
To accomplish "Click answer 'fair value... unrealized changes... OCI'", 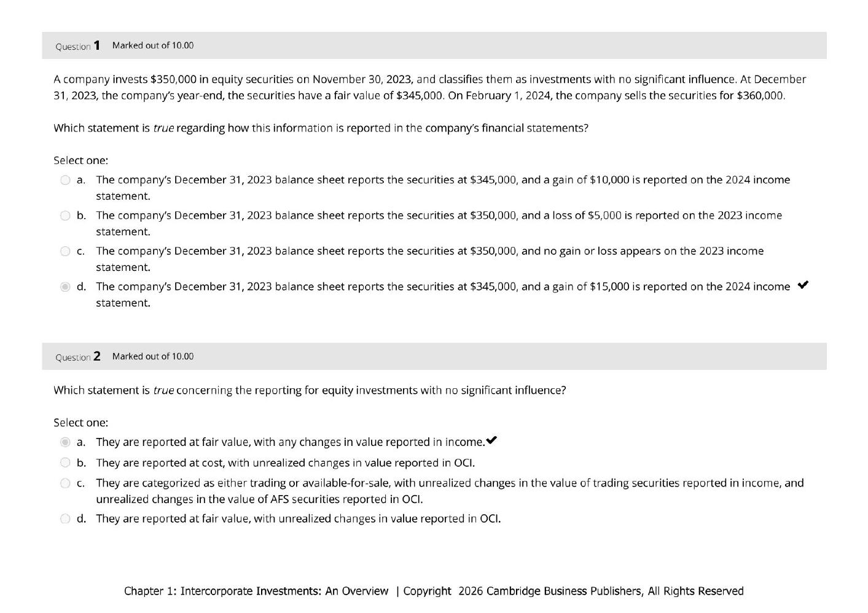I will click(299, 519).
